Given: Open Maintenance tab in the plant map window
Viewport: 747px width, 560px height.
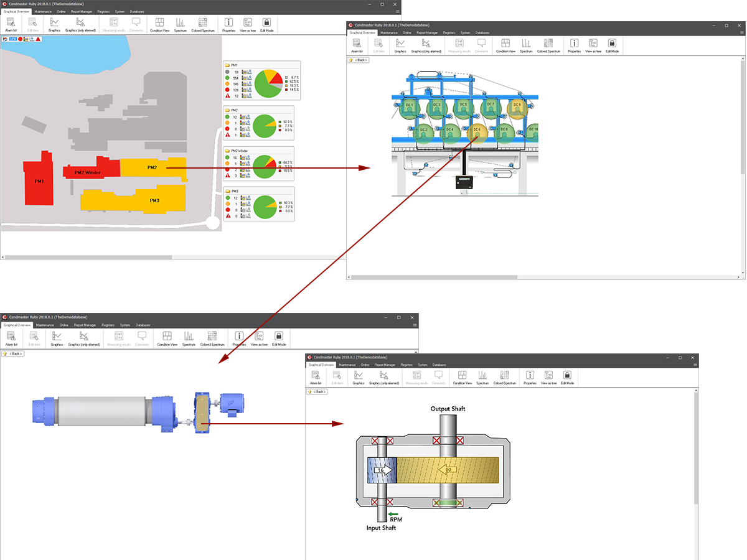Looking at the screenshot, I should (42, 11).
